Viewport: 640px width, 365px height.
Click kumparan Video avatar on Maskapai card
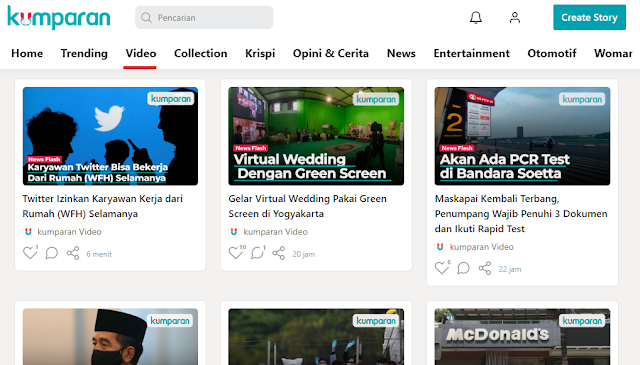pos(440,247)
